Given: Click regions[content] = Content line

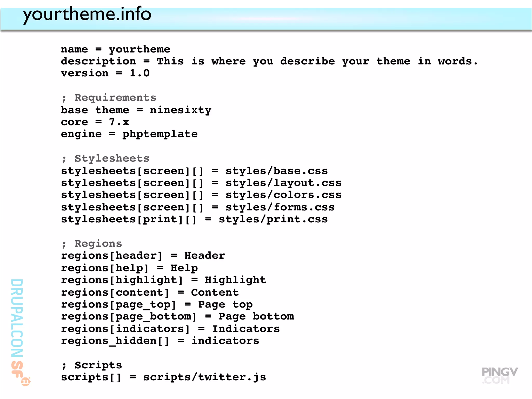Looking at the screenshot, I should pos(150,293).
